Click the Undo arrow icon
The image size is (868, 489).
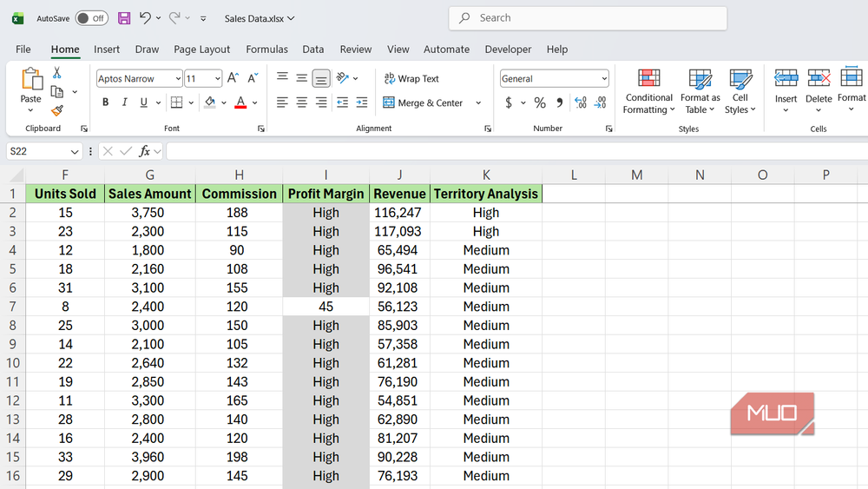[145, 18]
